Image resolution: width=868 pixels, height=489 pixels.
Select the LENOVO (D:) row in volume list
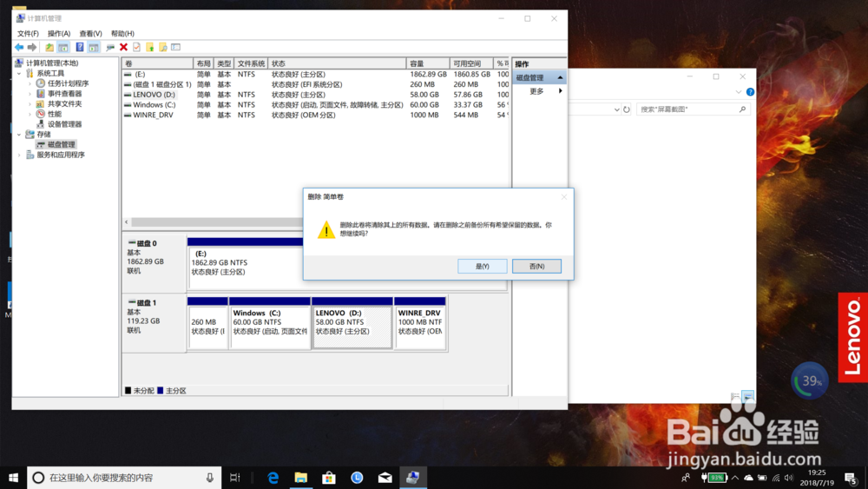click(316, 95)
